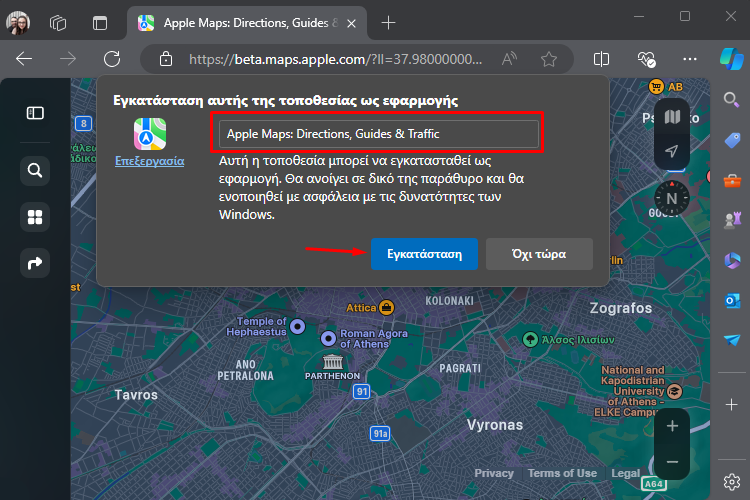
Task: Edit the app name text field
Action: coord(378,134)
